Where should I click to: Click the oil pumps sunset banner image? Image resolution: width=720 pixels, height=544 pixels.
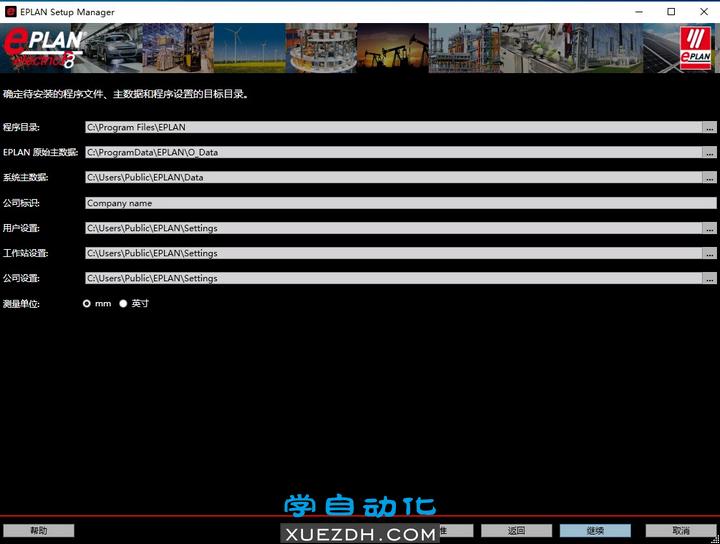click(393, 48)
